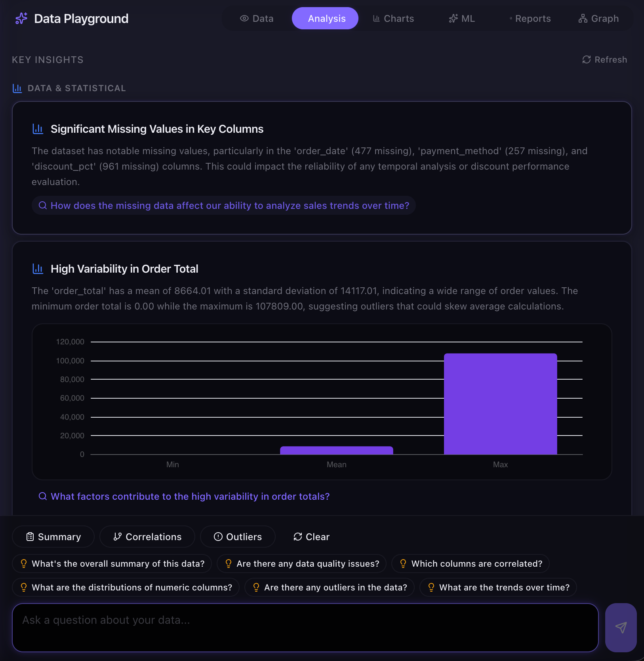Viewport: 644px width, 661px height.
Task: Click the Data Playground sparkle logo icon
Action: coord(21,18)
